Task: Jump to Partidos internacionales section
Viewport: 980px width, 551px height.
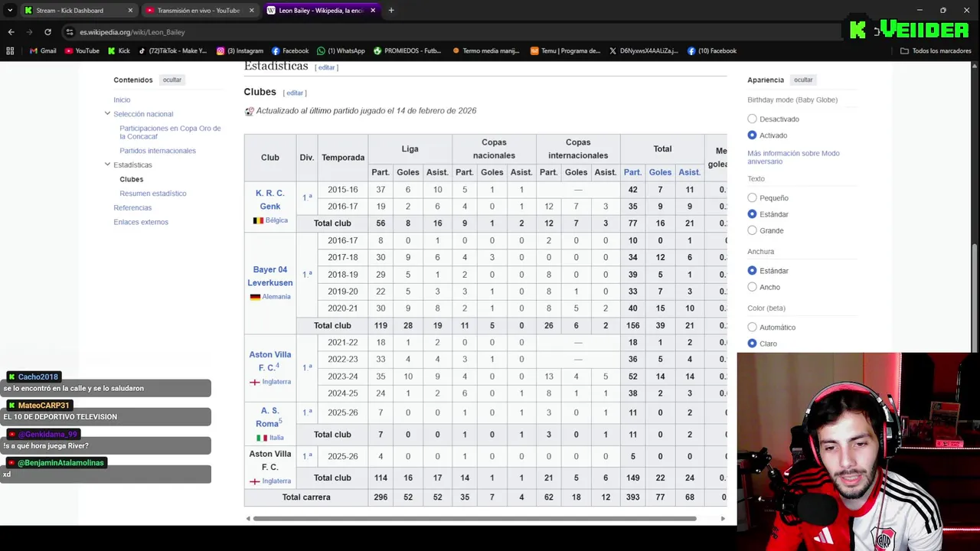Action: pyautogui.click(x=158, y=151)
